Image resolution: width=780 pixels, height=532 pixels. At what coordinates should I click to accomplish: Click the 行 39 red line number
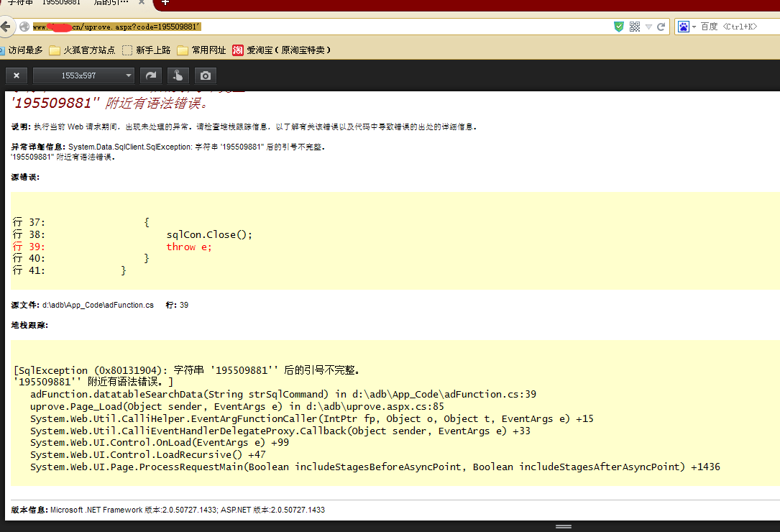point(28,247)
